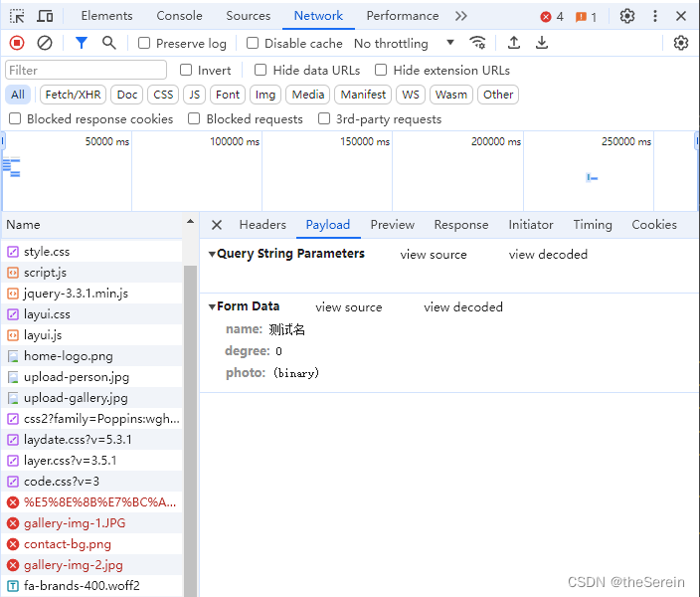The width and height of the screenshot is (700, 597).
Task: Click the red errors count badge
Action: 552,17
